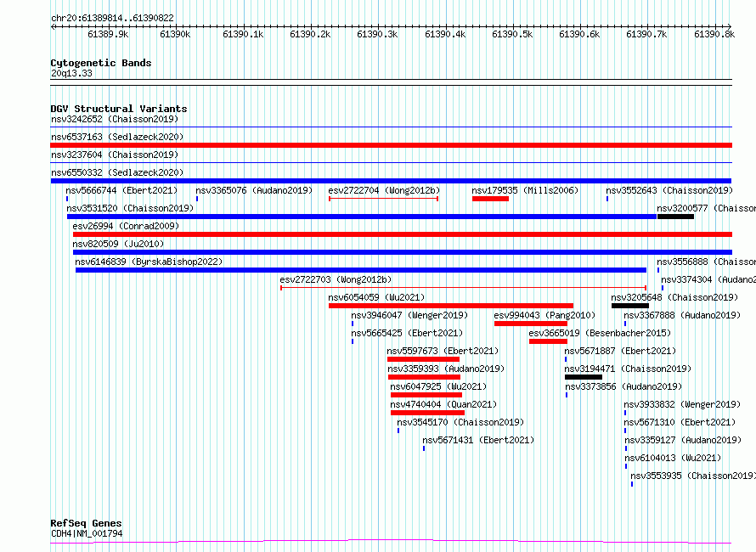Screen dimensions: 756x552
Task: Click the nsv3556888 variant label
Action: click(x=707, y=262)
